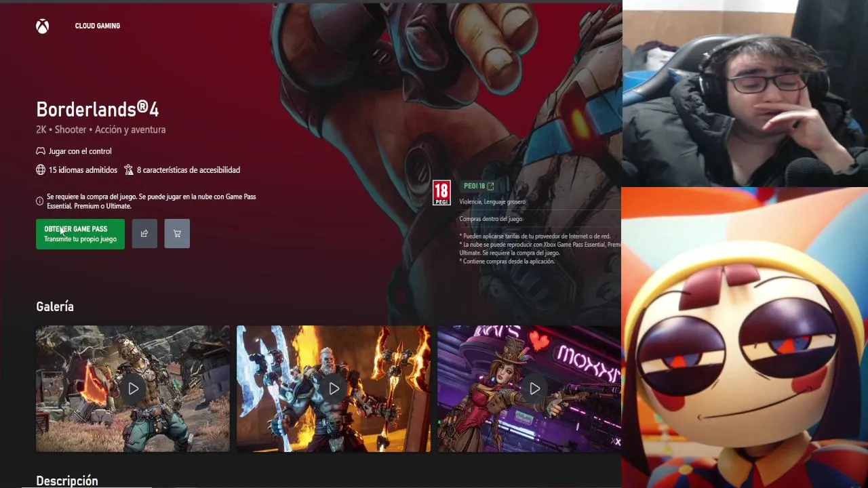Click the Xbox logo icon

point(43,26)
